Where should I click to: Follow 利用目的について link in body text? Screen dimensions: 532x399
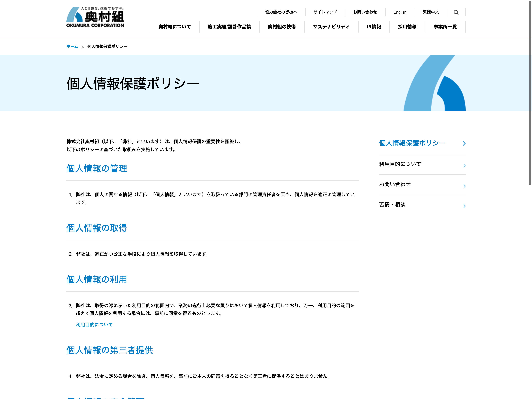tap(94, 325)
